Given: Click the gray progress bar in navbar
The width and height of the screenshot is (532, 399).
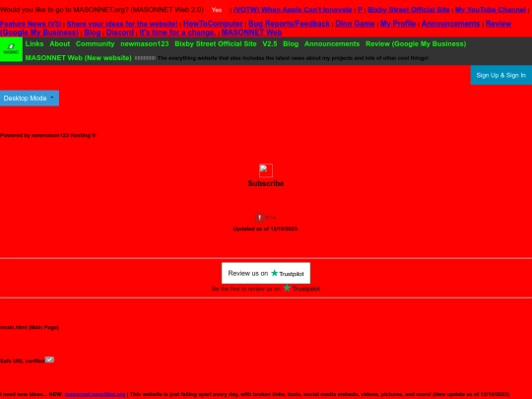Looking at the screenshot, I should click(145, 58).
